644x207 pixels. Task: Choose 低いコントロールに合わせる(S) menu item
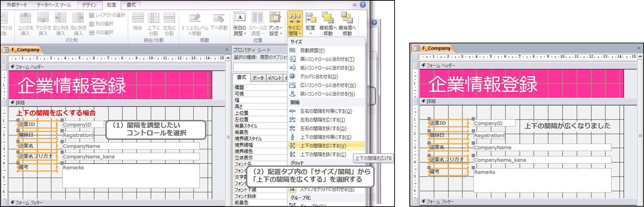tap(326, 68)
